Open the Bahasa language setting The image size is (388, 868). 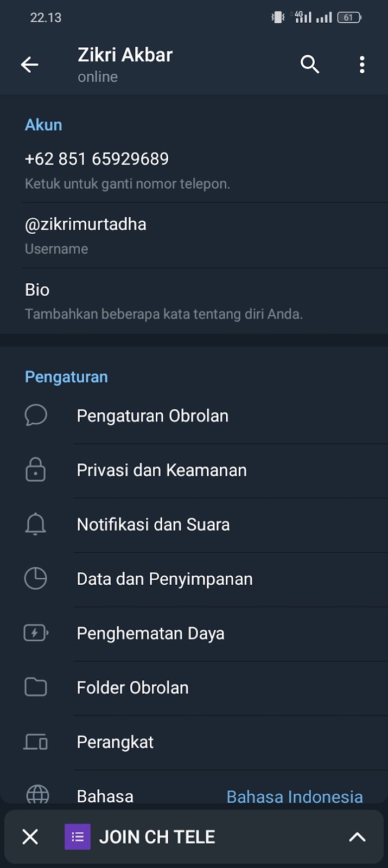tap(105, 795)
